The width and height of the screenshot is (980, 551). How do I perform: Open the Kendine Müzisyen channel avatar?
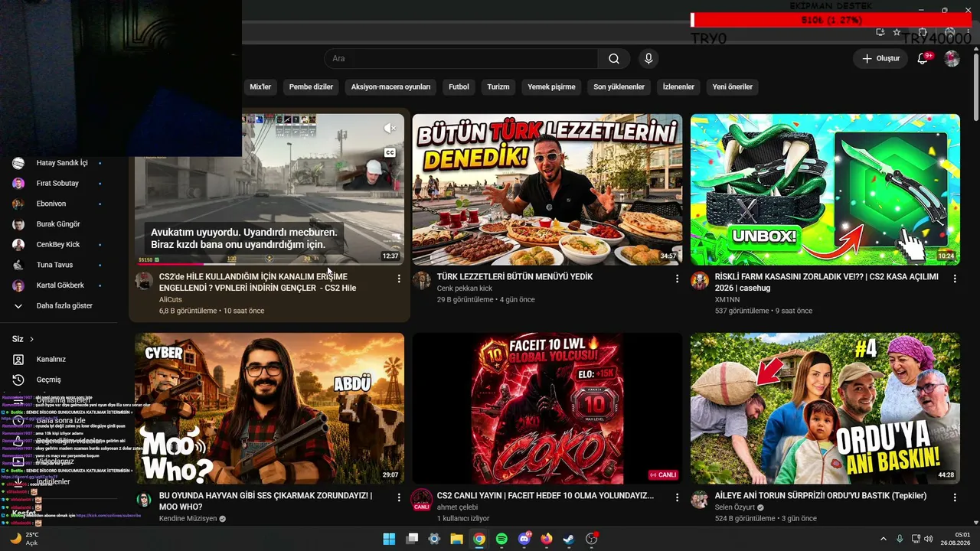[x=144, y=500]
